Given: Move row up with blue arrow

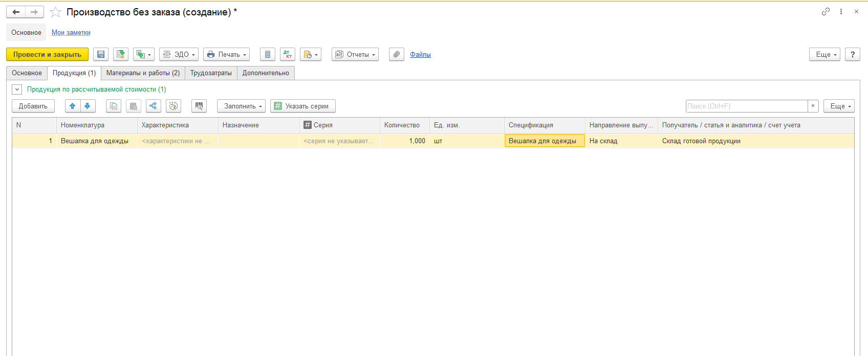Looking at the screenshot, I should (73, 106).
